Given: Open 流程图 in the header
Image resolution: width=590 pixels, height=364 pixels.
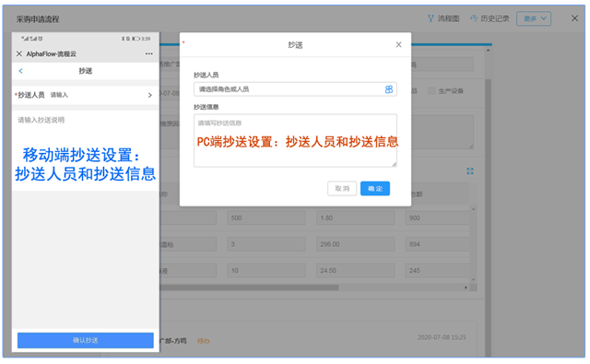Looking at the screenshot, I should [x=443, y=18].
